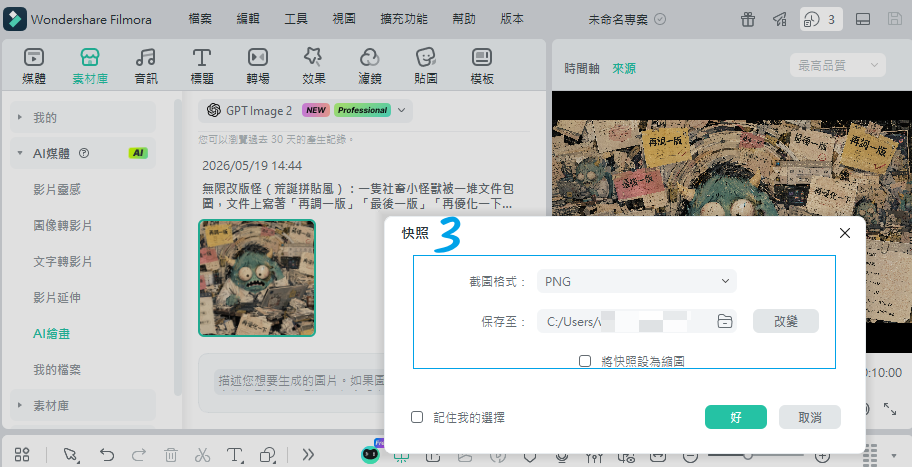912x467 pixels.
Task: Close the 快照 dialog with X
Action: coord(845,233)
